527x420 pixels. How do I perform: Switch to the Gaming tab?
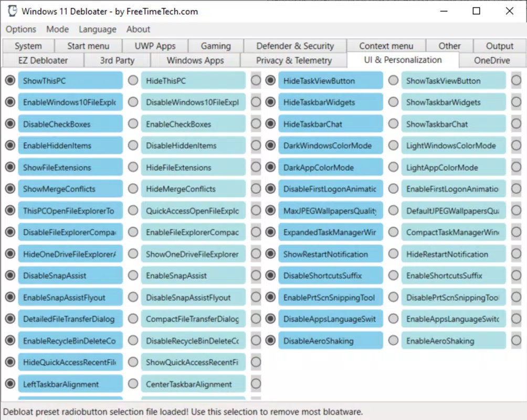pyautogui.click(x=216, y=46)
